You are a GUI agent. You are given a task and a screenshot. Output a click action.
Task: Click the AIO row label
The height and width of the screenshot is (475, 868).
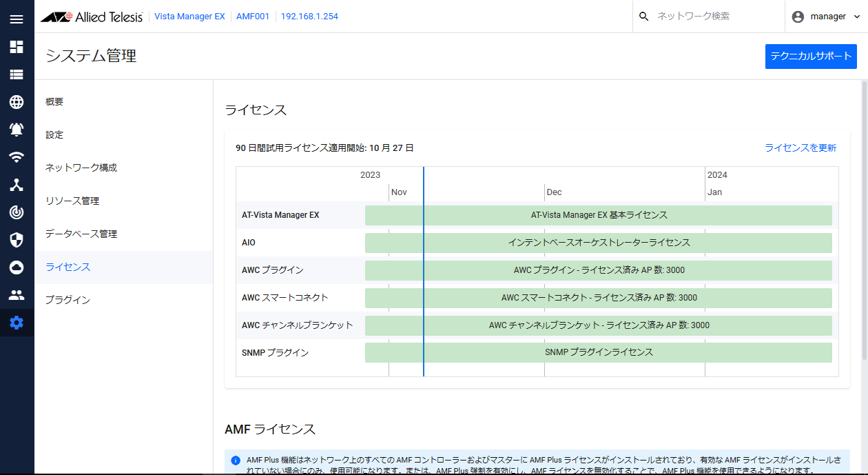pos(249,243)
